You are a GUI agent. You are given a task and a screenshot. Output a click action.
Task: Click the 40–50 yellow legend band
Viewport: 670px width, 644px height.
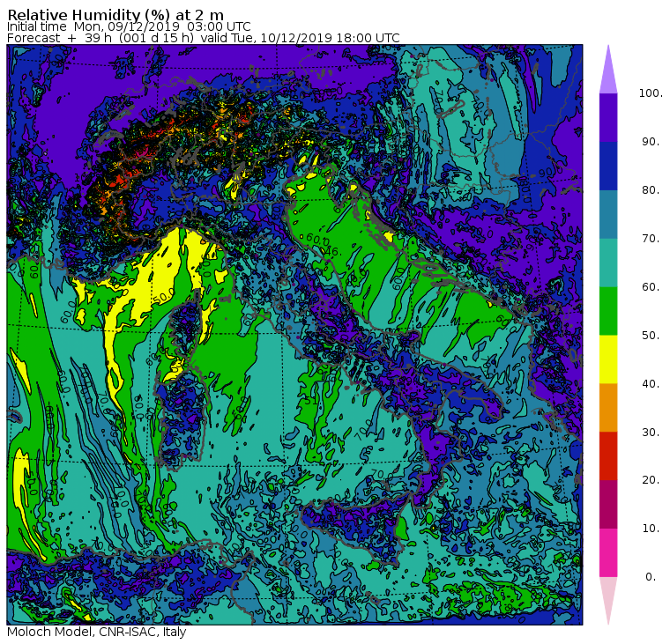(608, 359)
